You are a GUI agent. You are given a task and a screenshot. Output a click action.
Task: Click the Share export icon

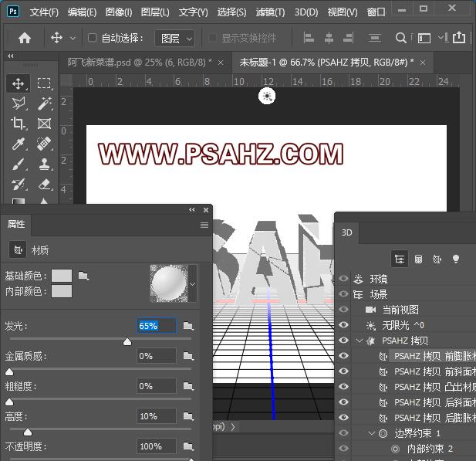click(x=459, y=38)
